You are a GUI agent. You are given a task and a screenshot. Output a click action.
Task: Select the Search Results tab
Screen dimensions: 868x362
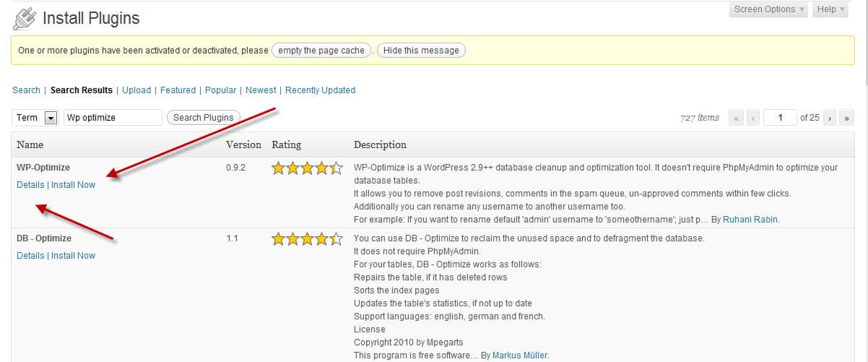pos(82,90)
